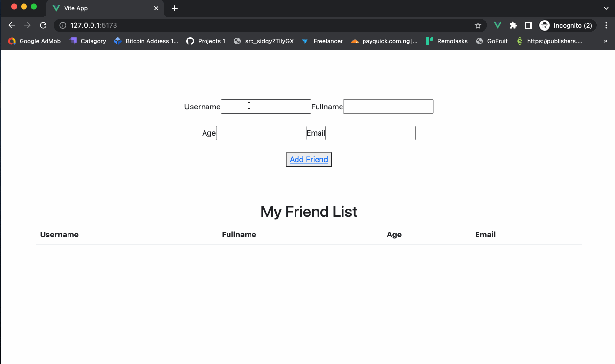Open the Google AdMob bookmark

[x=34, y=41]
